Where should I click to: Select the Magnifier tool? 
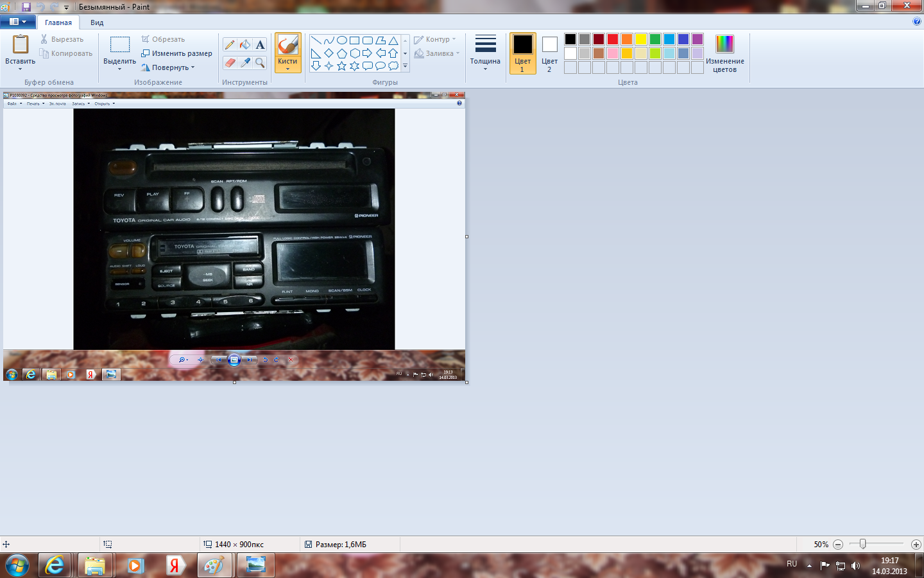[260, 62]
